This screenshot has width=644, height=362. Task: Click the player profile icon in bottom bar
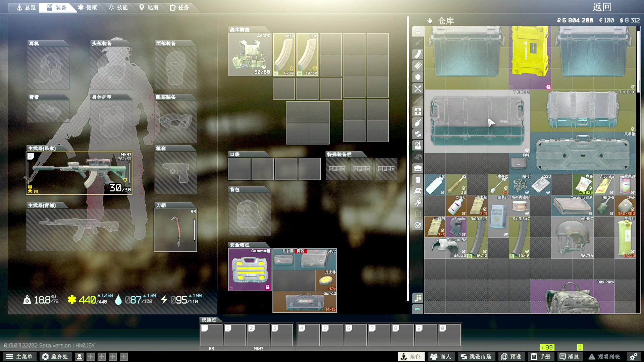click(79, 357)
